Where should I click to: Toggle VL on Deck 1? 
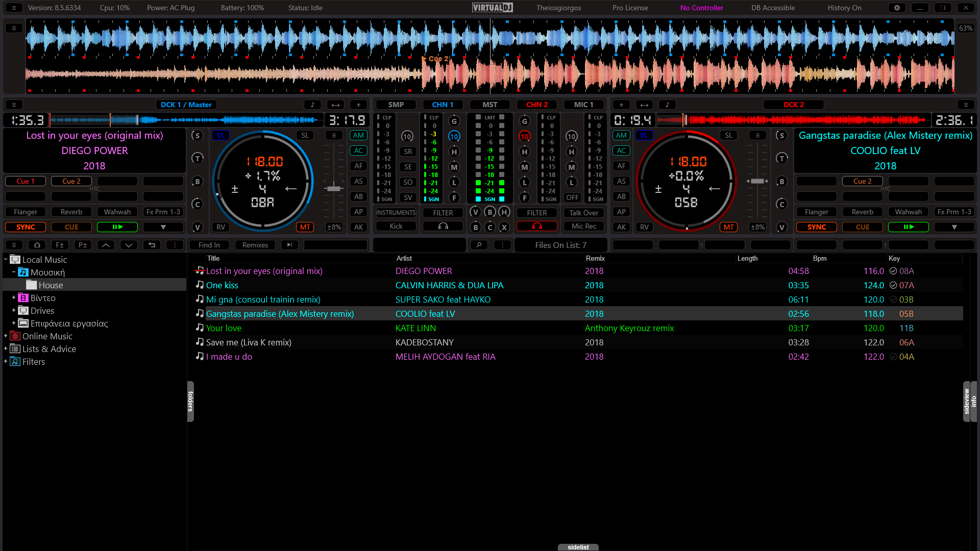click(220, 135)
